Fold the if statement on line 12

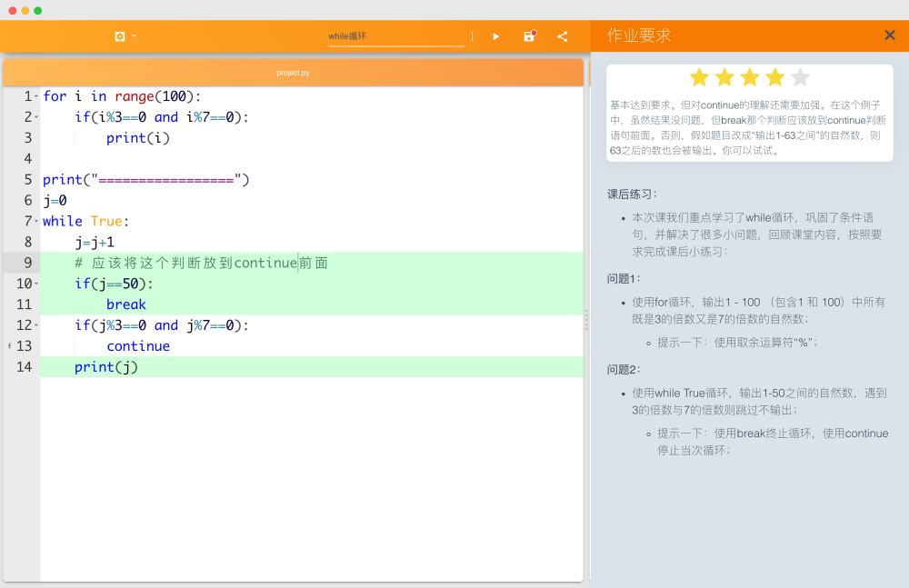(36, 326)
